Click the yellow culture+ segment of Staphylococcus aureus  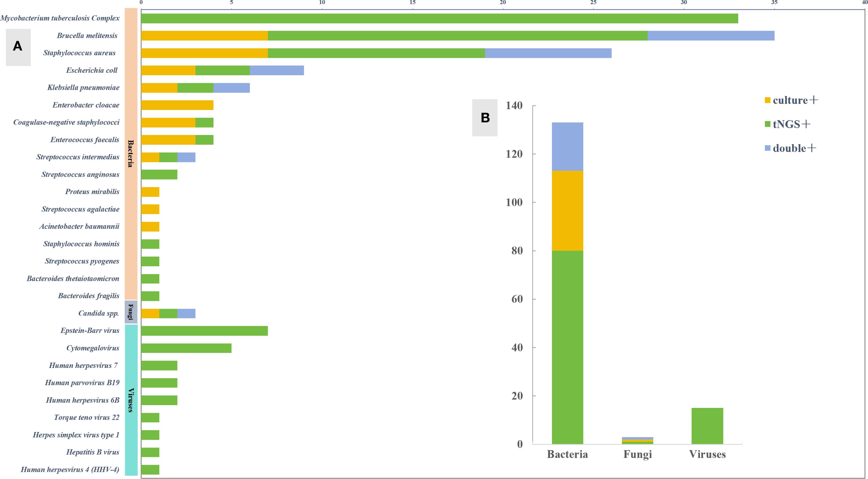pos(204,53)
